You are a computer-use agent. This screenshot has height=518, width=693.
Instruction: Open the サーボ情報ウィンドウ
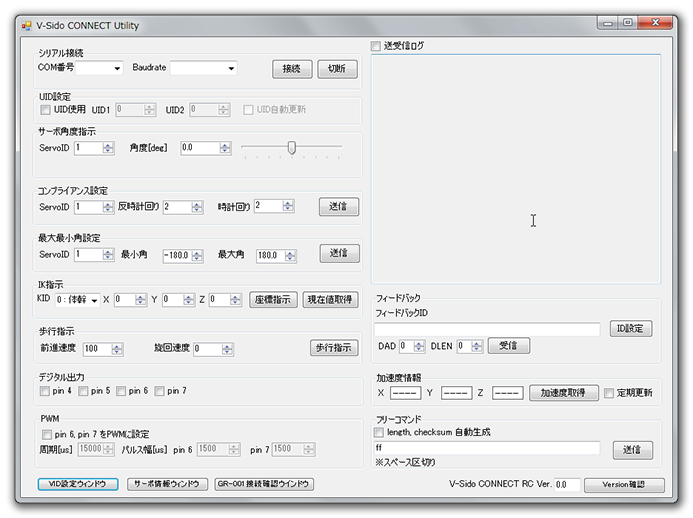point(167,484)
